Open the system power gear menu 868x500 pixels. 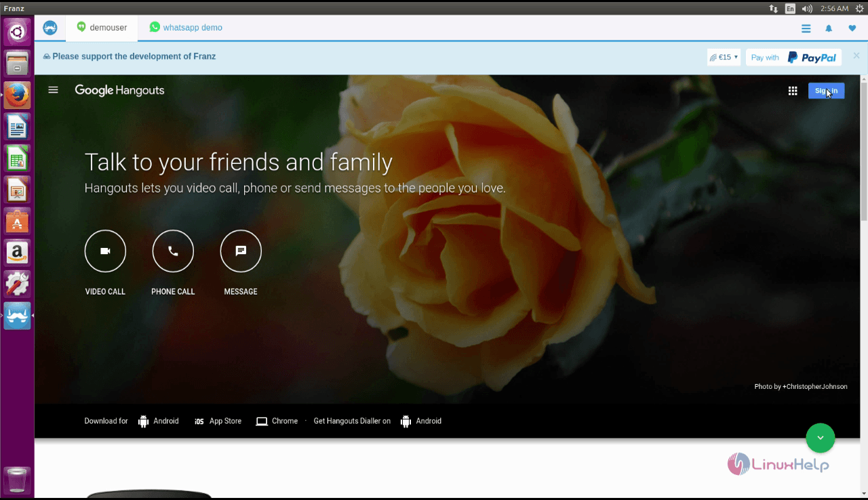tap(860, 8)
